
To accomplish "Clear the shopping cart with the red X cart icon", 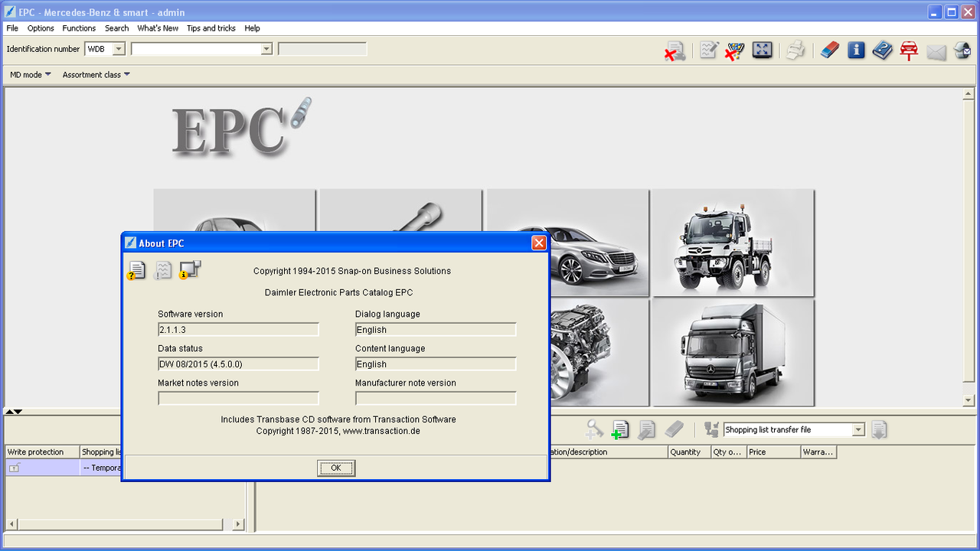I will click(x=735, y=51).
